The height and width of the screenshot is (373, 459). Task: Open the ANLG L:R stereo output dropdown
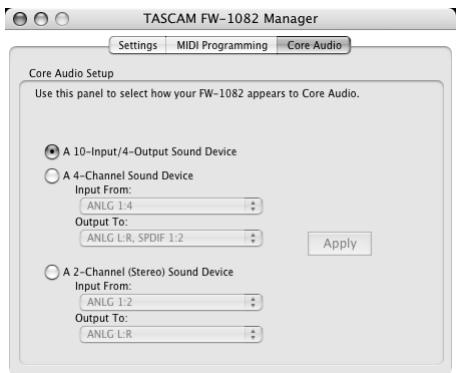(171, 334)
